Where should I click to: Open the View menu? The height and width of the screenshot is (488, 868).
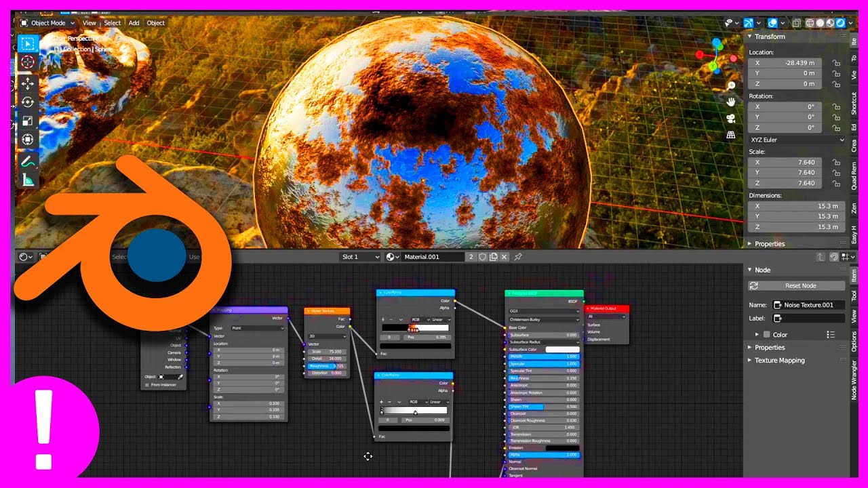coord(90,23)
